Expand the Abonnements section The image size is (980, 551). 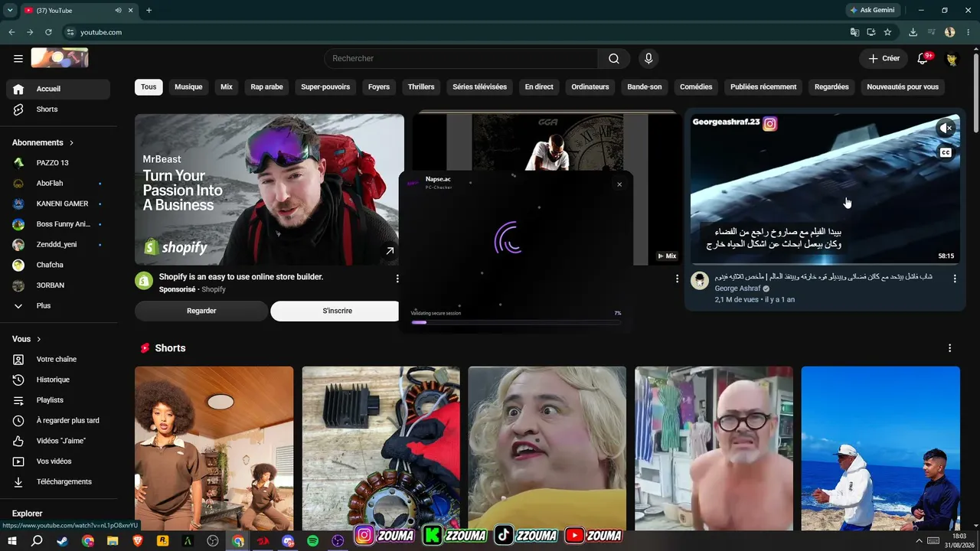(43, 142)
